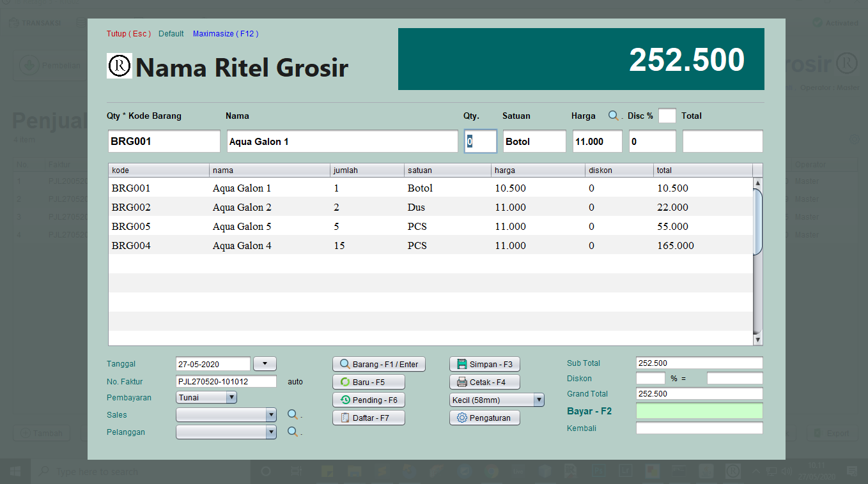Open the Tanggal date picker dropdown

[265, 364]
